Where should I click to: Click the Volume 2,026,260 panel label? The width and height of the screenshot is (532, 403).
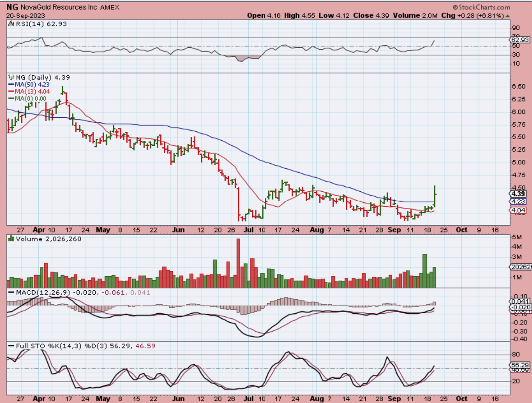(x=49, y=239)
